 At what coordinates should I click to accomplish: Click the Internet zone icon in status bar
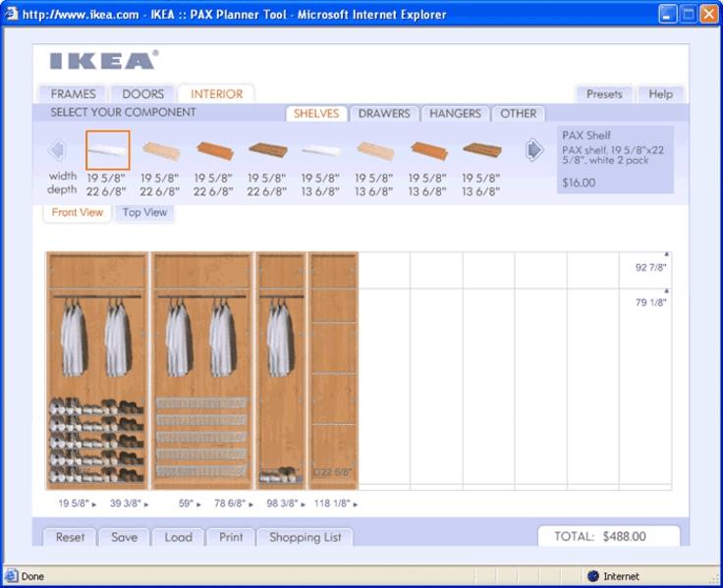pyautogui.click(x=593, y=576)
